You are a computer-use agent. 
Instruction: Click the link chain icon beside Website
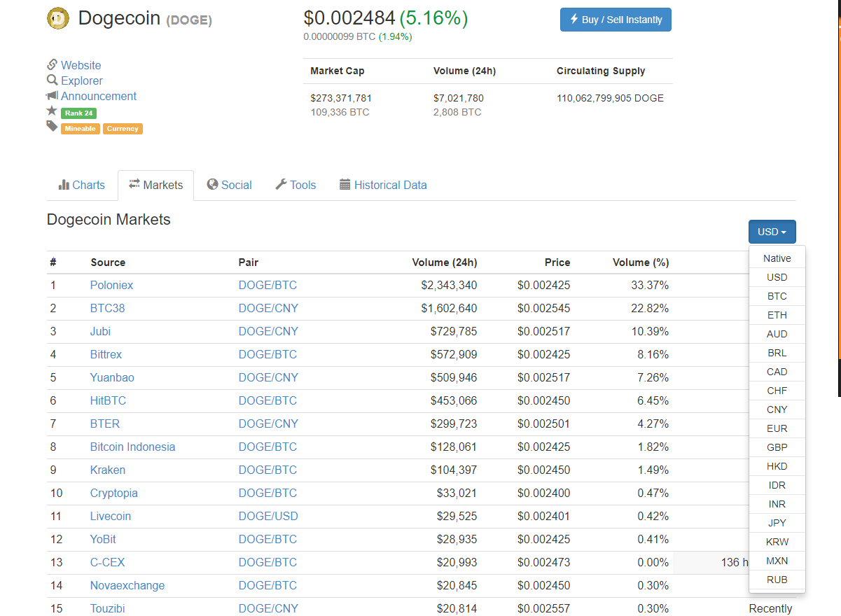(x=52, y=64)
